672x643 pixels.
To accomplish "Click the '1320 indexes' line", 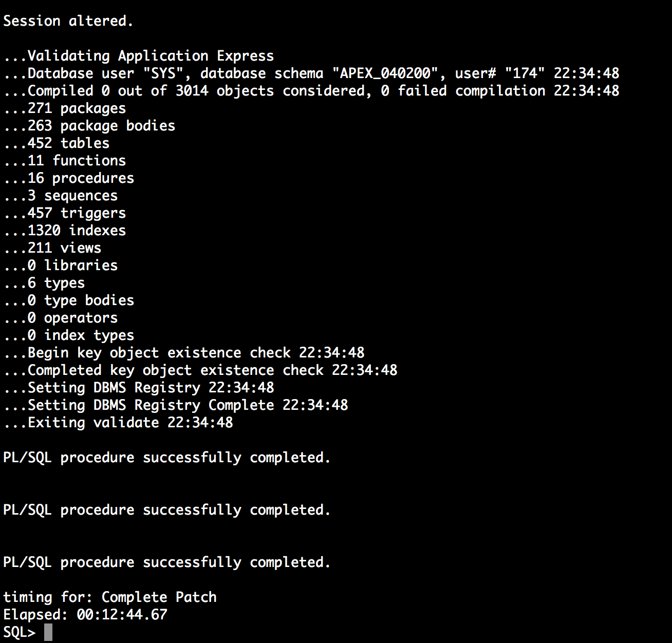I will pos(65,231).
